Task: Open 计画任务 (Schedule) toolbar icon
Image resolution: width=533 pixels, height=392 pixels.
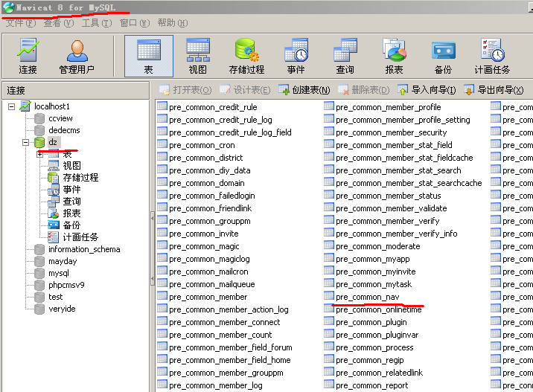Action: 492,57
